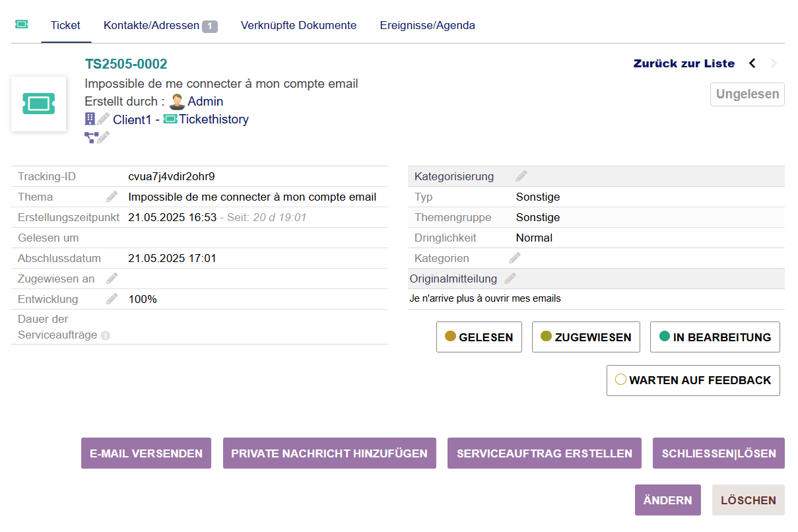Viewport: 798px width, 532px height.
Task: Click the E-Mail versenden button
Action: [x=146, y=453]
